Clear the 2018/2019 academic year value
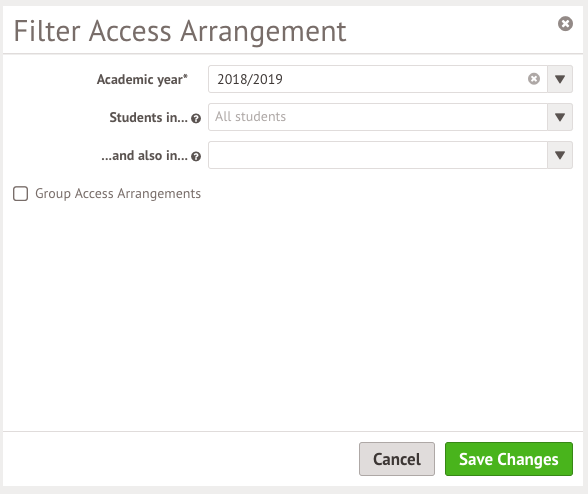 [x=534, y=79]
